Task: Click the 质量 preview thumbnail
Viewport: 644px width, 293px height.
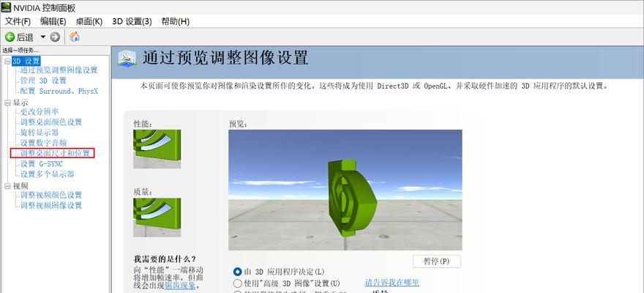Action: (157, 218)
